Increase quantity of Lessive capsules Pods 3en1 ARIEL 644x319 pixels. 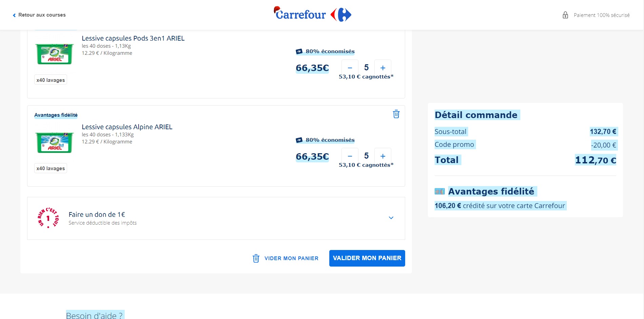point(383,68)
